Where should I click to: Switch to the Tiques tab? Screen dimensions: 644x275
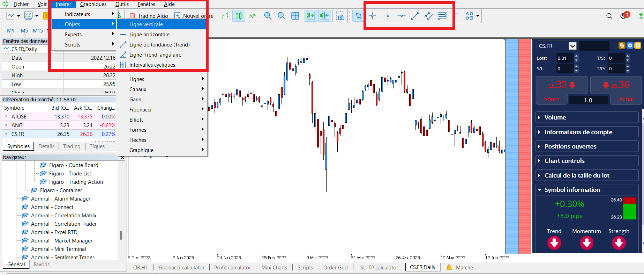click(97, 146)
